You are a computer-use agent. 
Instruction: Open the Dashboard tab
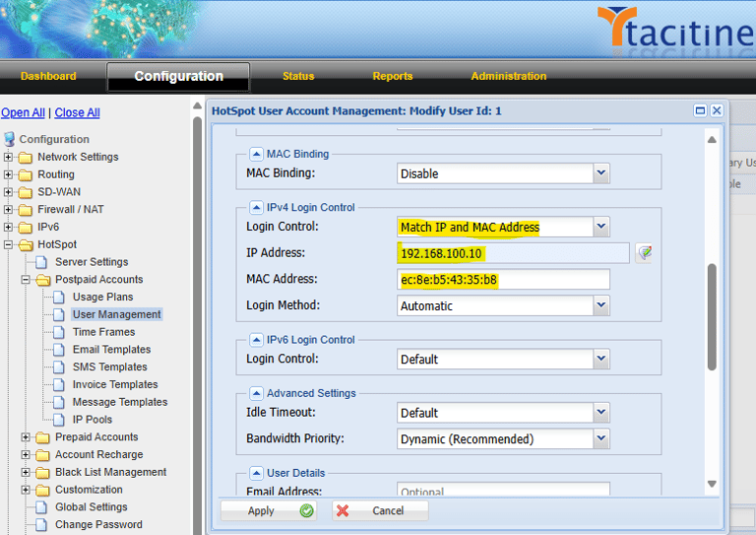[x=48, y=76]
